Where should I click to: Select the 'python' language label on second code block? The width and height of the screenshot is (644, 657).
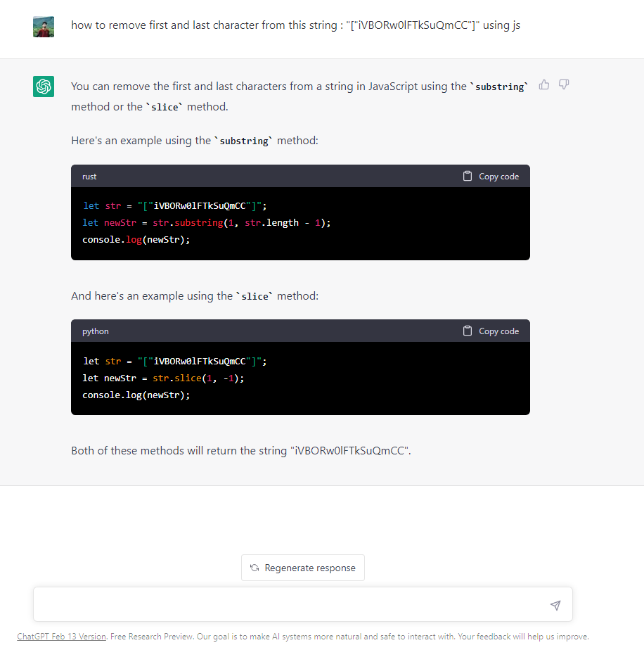click(x=95, y=331)
